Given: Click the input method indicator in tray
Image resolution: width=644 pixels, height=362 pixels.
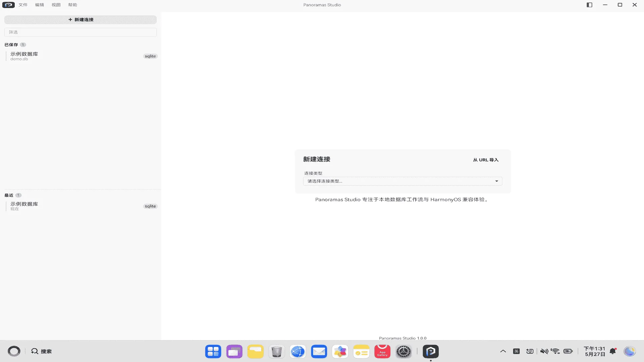Looking at the screenshot, I should coord(517,351).
